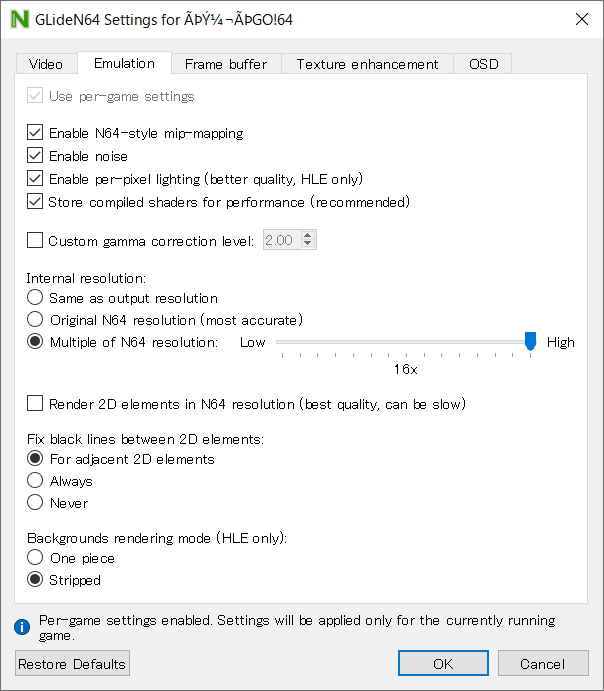Screen dimensions: 604x691
Task: Set backgrounds rendering mode to One piece
Action: point(36,558)
